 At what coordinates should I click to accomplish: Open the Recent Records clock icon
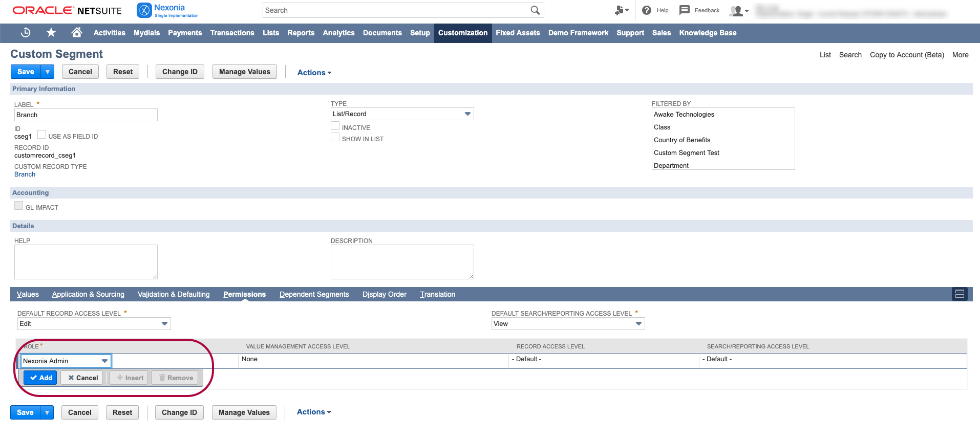pos(26,33)
